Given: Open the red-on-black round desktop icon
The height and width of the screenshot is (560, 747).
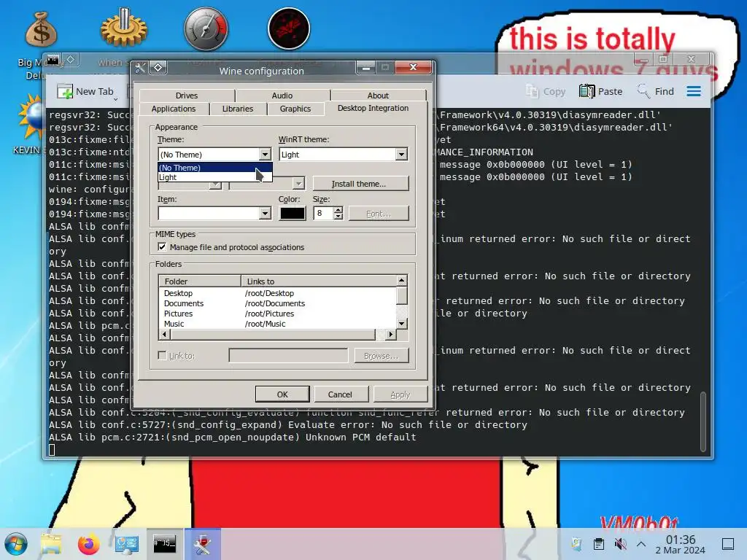Looking at the screenshot, I should (x=289, y=28).
